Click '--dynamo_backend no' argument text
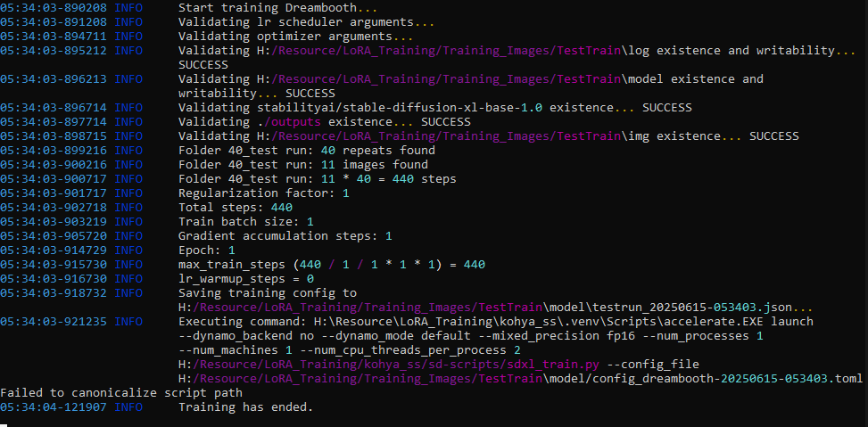The width and height of the screenshot is (868, 427). coord(246,335)
